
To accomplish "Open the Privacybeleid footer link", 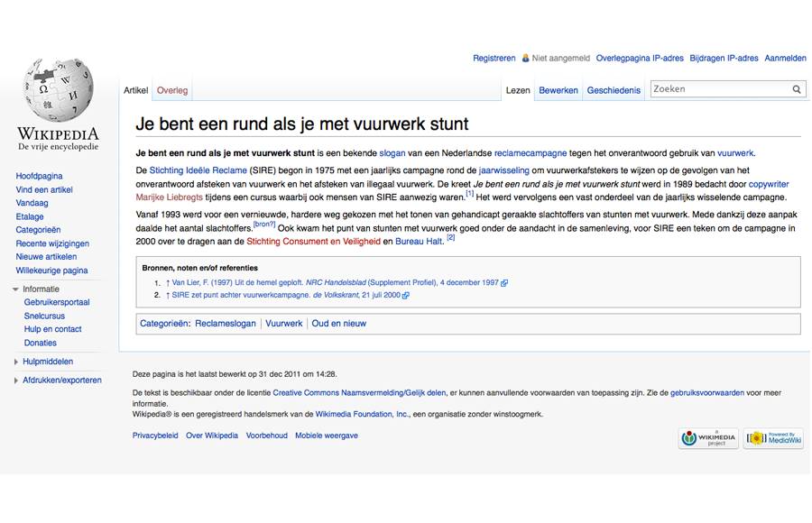I will tap(155, 436).
